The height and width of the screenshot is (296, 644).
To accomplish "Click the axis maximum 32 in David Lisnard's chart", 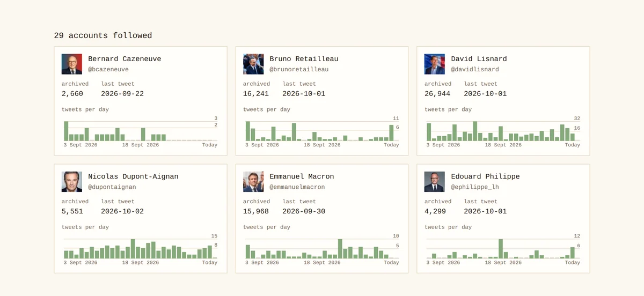I will [577, 119].
